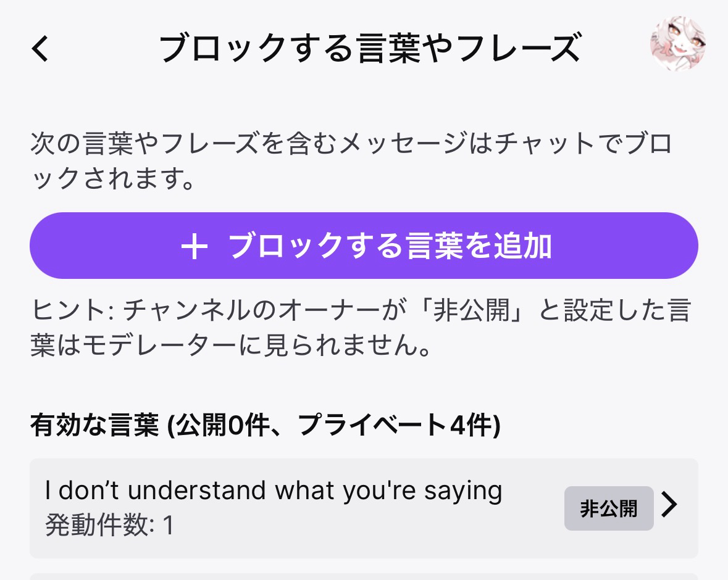Select the プライベート4件 count in the header
Screen dimensions: 728x580
pos(394,426)
